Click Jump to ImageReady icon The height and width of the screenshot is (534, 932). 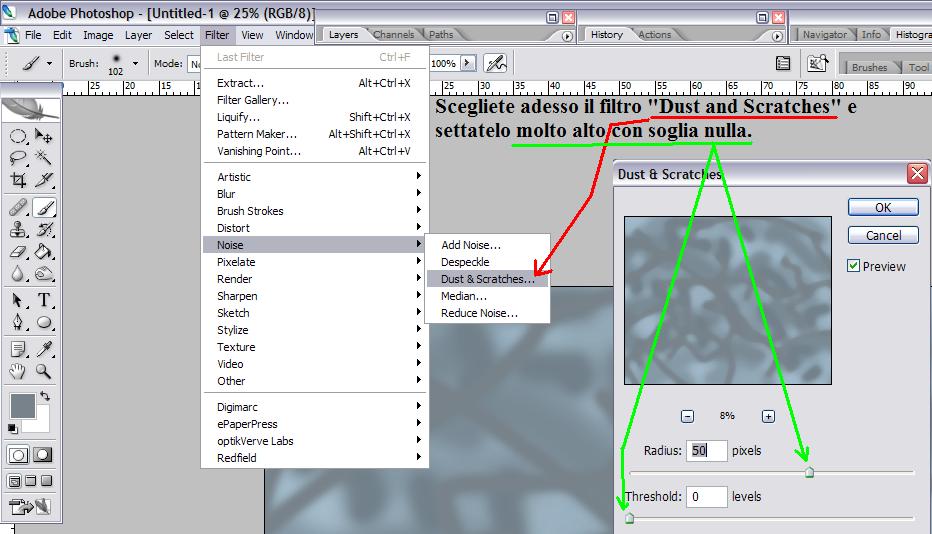pyautogui.click(x=30, y=507)
